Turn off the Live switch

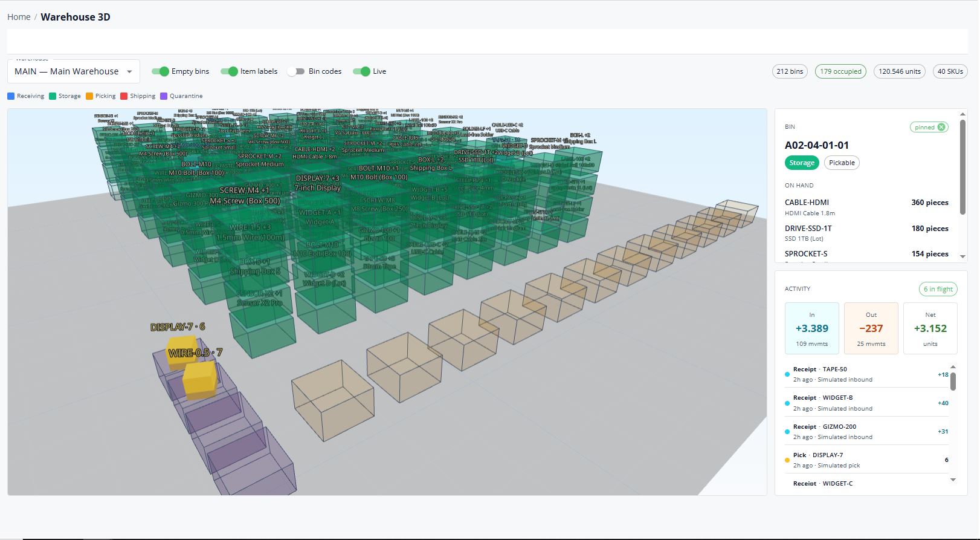click(x=361, y=71)
